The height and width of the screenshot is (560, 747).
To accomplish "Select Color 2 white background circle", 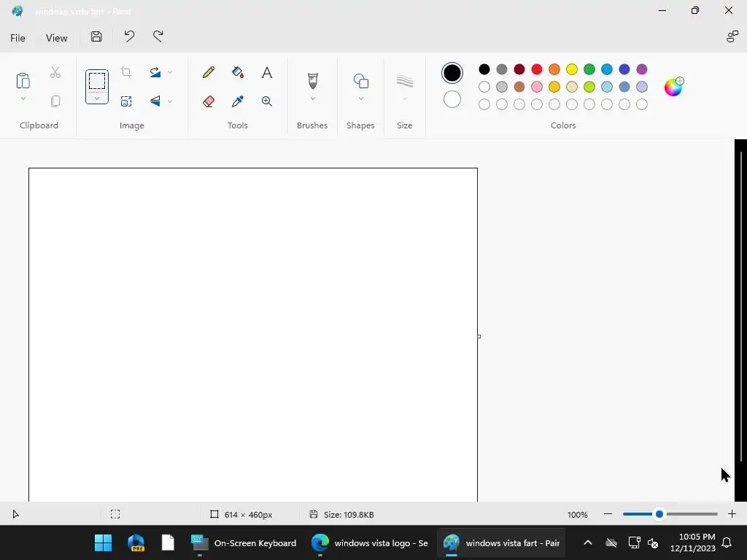I will point(452,99).
